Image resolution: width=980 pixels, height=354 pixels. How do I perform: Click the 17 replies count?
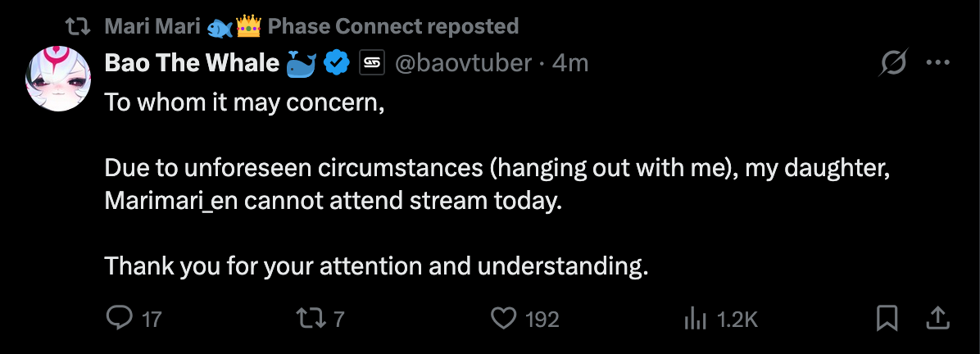click(x=152, y=319)
